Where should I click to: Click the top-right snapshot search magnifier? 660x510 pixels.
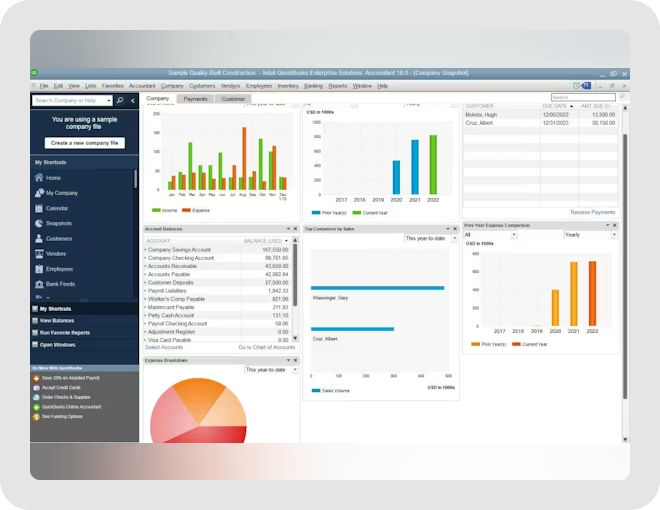click(622, 97)
